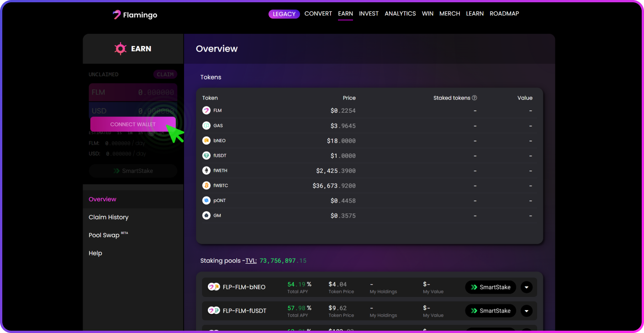Click the FLP-FLM-bNEO pool name

(244, 287)
